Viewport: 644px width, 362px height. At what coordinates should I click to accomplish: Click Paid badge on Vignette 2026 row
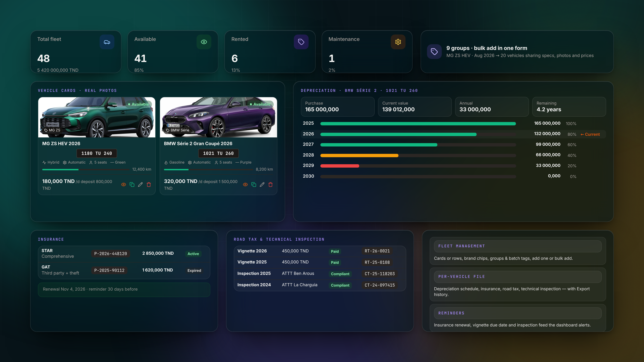(x=335, y=251)
